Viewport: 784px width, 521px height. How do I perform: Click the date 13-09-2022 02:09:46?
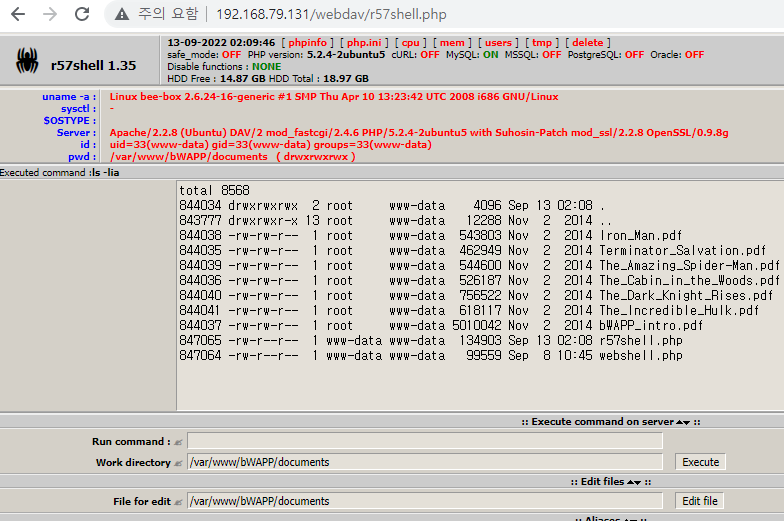tap(221, 42)
